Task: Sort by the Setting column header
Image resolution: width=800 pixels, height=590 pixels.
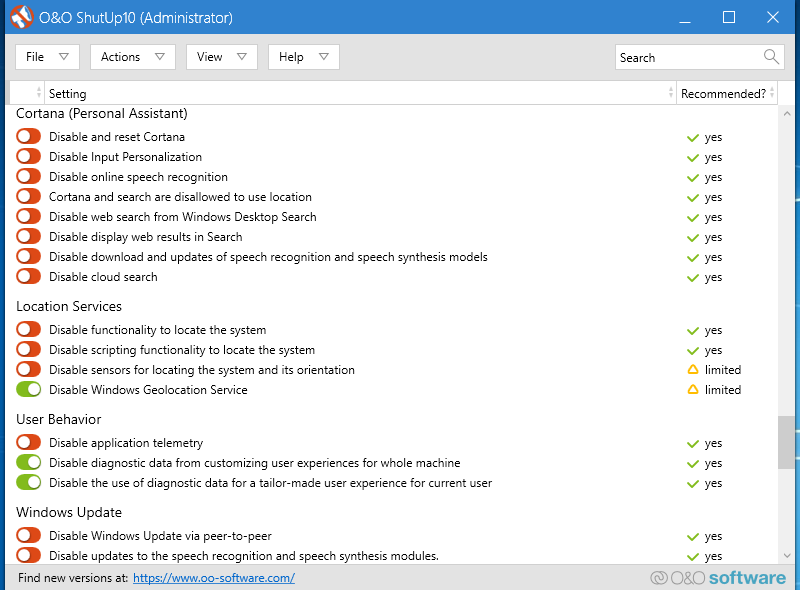Action: (x=68, y=94)
